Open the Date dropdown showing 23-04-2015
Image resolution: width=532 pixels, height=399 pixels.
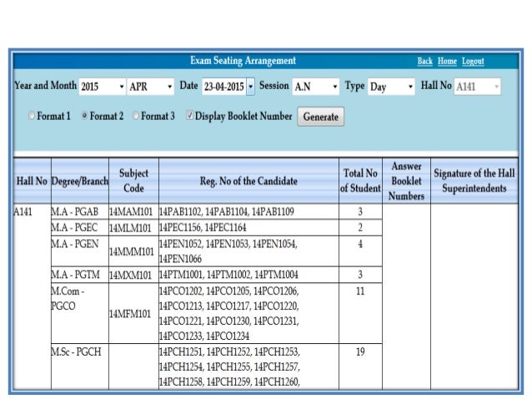228,87
